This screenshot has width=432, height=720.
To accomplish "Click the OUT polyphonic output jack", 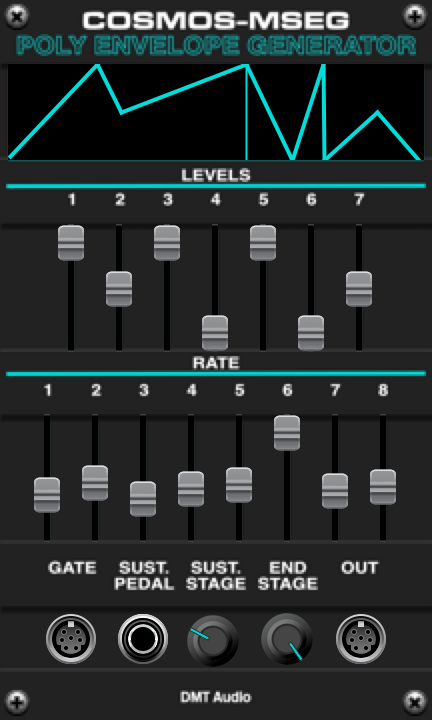I will [361, 639].
